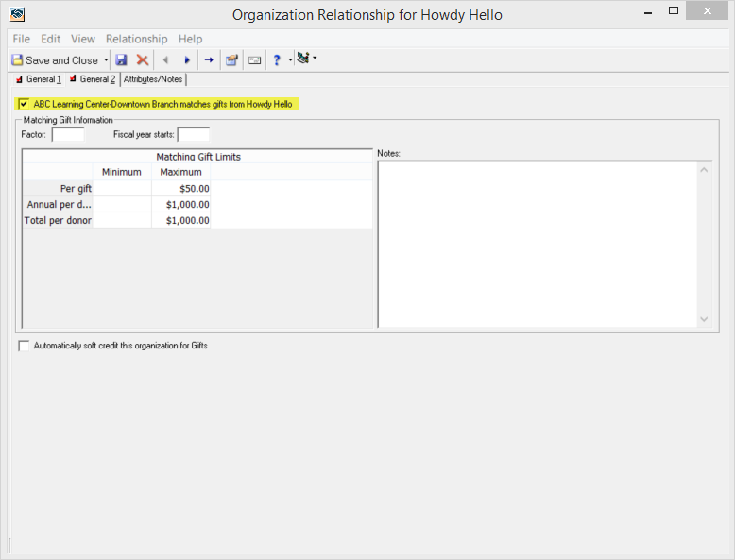The width and height of the screenshot is (735, 560).
Task: Click the Factor input field
Action: (x=68, y=134)
